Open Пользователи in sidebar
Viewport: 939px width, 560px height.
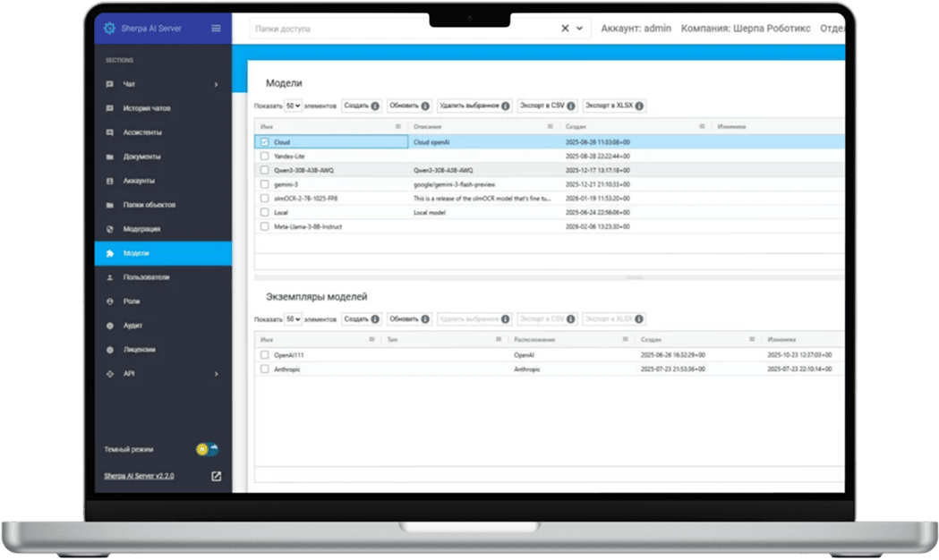163,277
